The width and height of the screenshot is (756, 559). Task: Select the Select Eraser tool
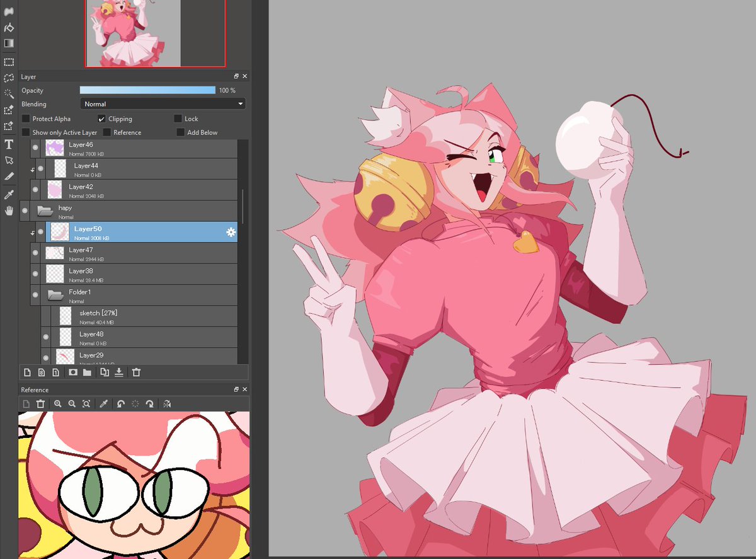click(x=9, y=126)
